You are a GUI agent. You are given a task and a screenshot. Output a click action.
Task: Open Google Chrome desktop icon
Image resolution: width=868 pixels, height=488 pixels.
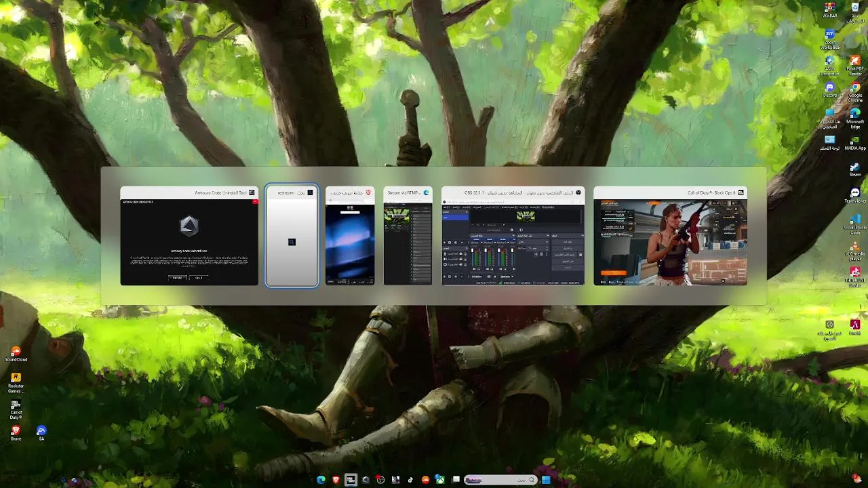(855, 92)
